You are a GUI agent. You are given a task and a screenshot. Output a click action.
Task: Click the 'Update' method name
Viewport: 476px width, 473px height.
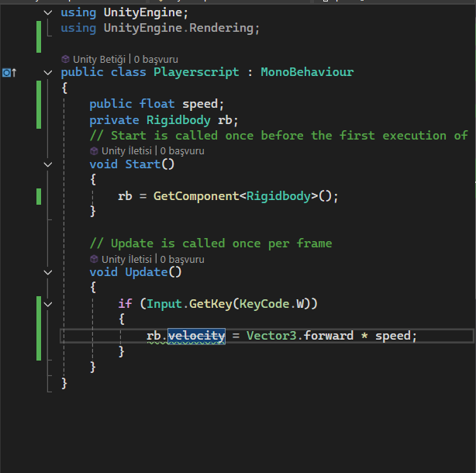pos(147,272)
